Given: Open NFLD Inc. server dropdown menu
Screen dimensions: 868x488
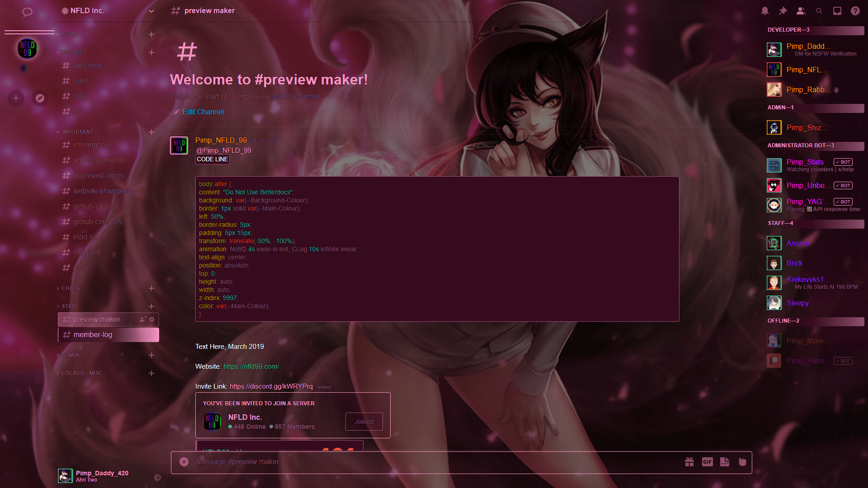Looking at the screenshot, I should [151, 11].
